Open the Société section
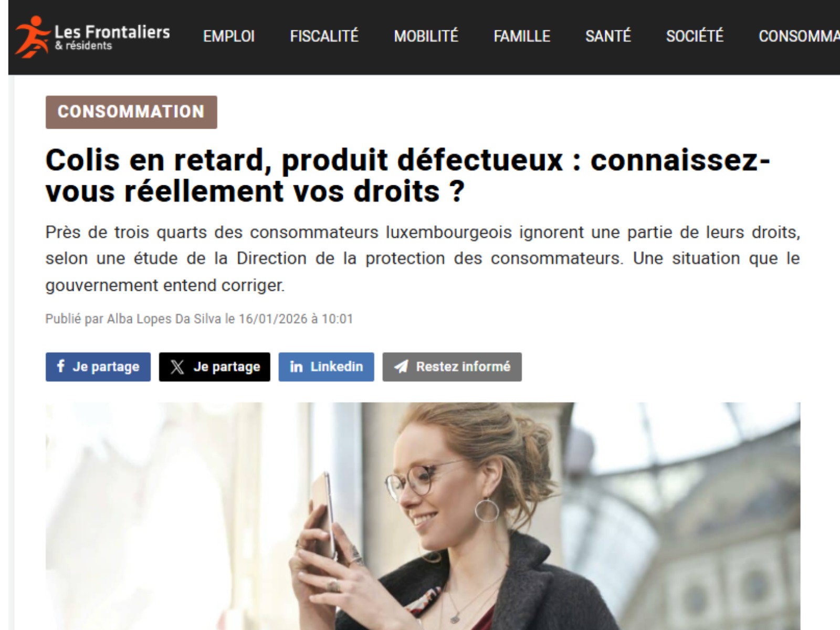The image size is (840, 630). tap(695, 36)
